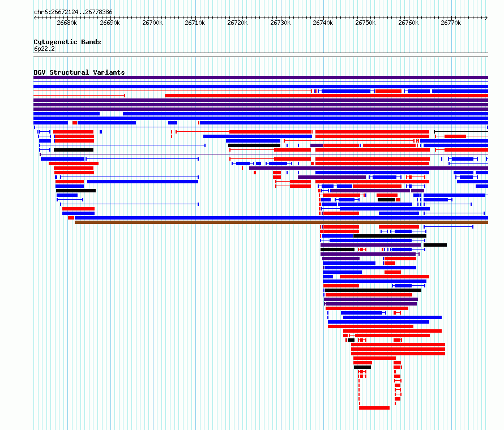Click the 26700k ruler tick label

(152, 23)
